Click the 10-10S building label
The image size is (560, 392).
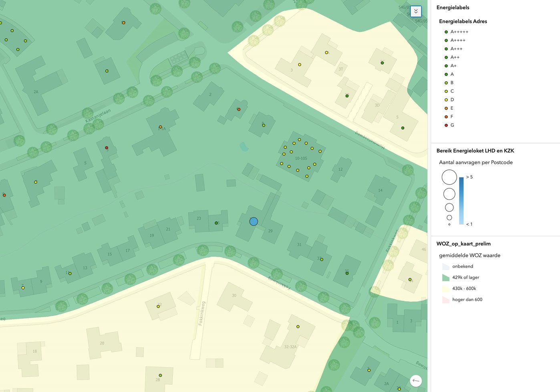(301, 159)
